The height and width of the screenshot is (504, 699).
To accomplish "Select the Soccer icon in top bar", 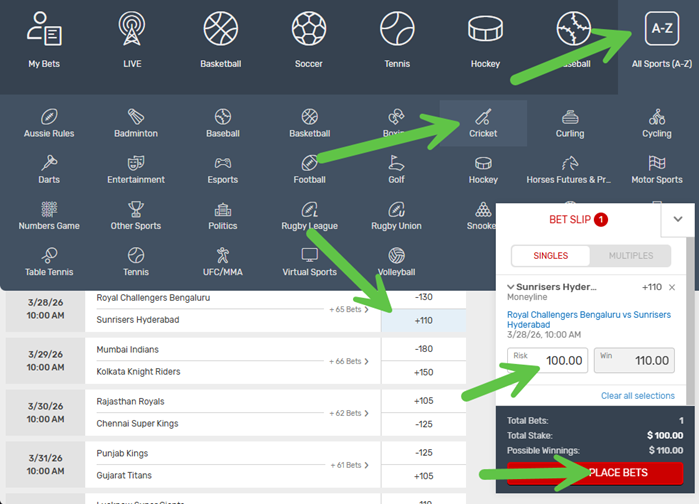I will point(309,39).
